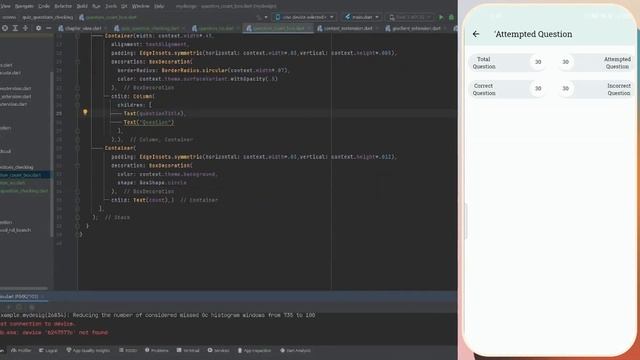Open the Logcat tool window
This screenshot has height=360, width=640.
(x=48, y=350)
